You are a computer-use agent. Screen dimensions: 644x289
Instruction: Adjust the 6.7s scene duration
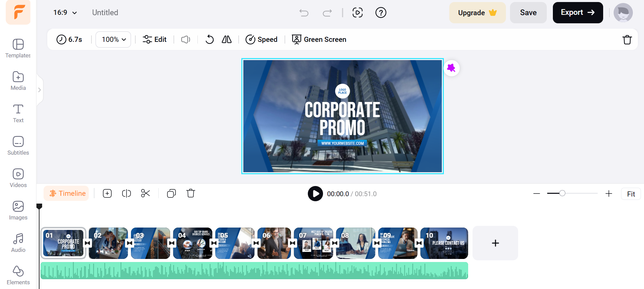[x=69, y=40]
